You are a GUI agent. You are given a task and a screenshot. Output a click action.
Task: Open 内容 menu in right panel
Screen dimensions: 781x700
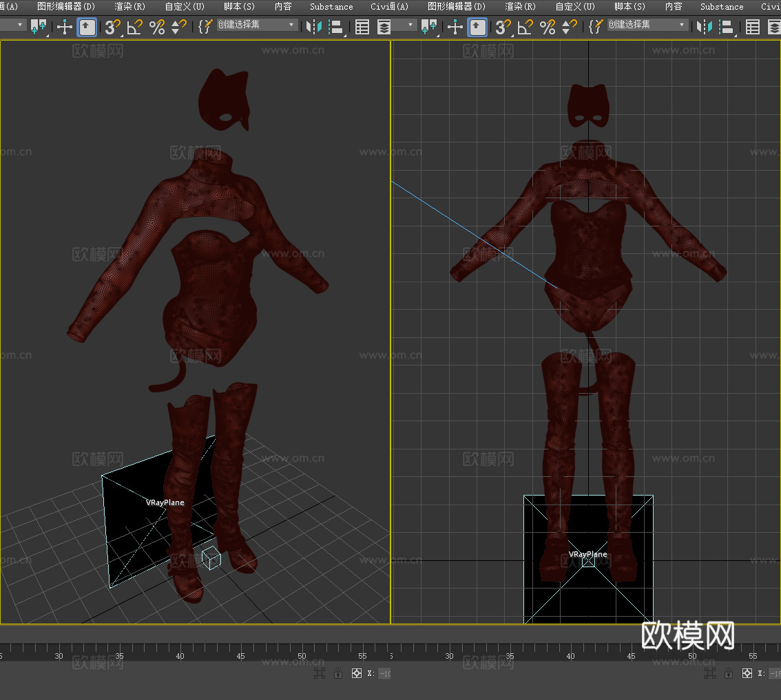pyautogui.click(x=674, y=6)
